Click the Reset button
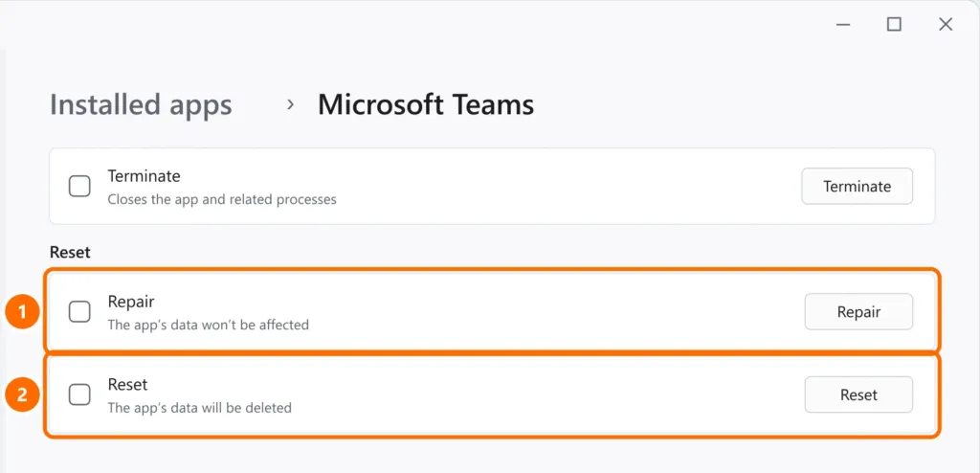 (858, 394)
